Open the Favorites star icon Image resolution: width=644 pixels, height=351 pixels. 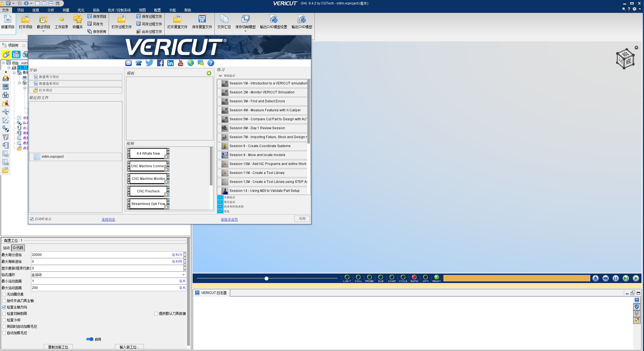point(78,20)
